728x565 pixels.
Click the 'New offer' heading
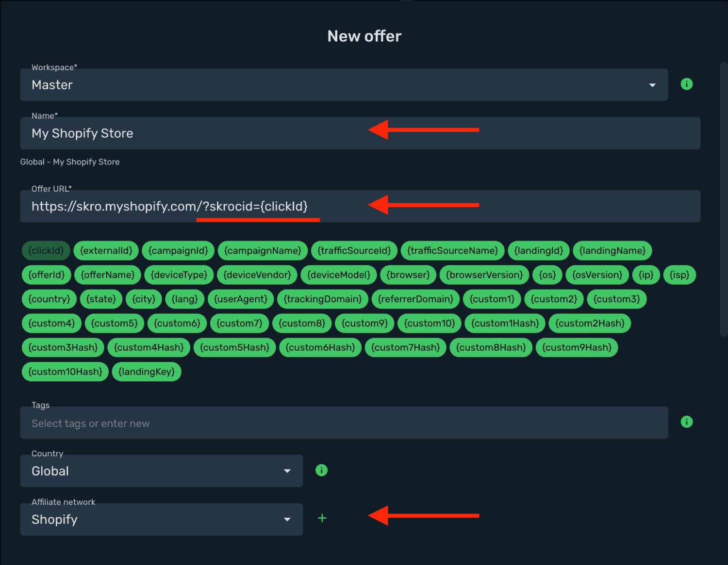364,36
